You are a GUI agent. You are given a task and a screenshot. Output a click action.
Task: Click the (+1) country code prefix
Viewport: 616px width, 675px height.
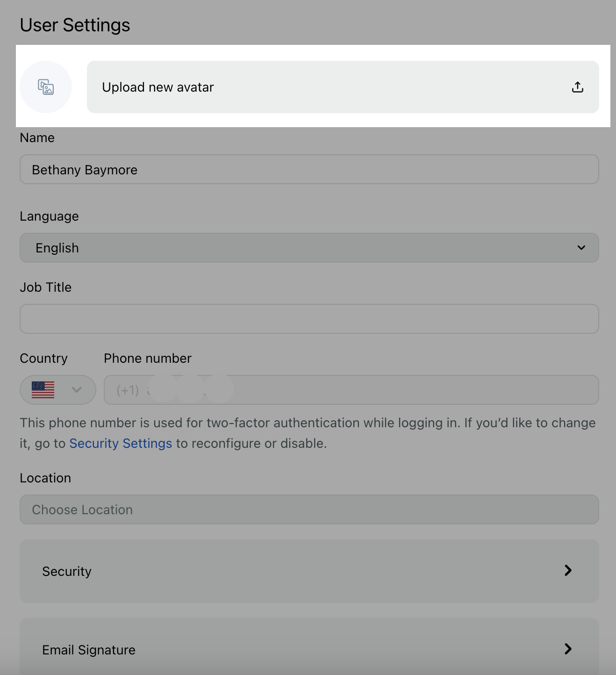pyautogui.click(x=128, y=390)
